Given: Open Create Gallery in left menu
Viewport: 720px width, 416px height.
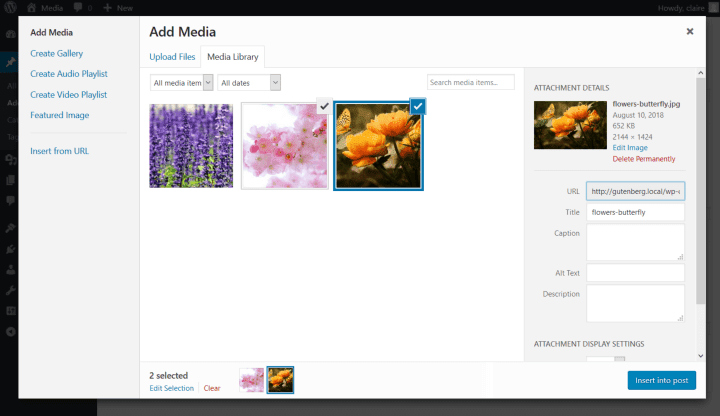Looking at the screenshot, I should [57, 53].
